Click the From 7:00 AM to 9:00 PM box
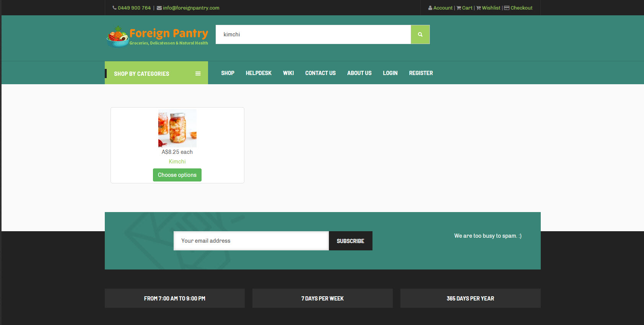This screenshot has height=325, width=644. [175, 298]
